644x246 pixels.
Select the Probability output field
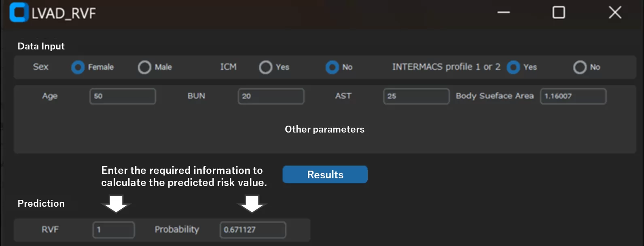(x=253, y=230)
